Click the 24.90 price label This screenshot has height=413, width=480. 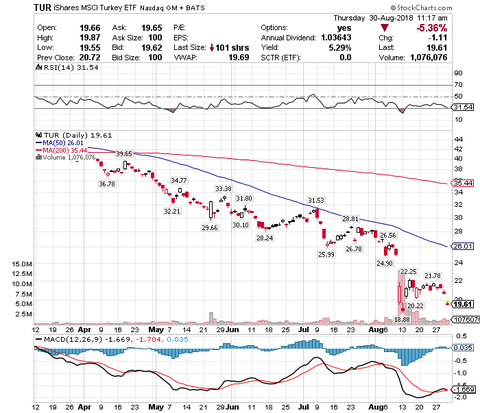click(x=384, y=263)
